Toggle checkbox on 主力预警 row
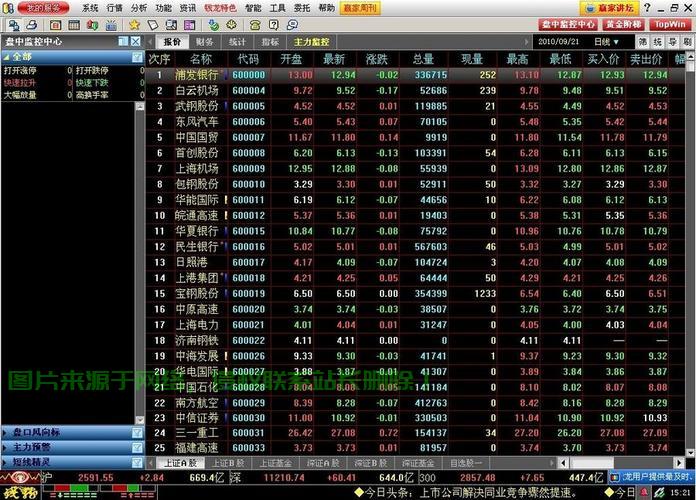696x500 pixels. pos(137,447)
